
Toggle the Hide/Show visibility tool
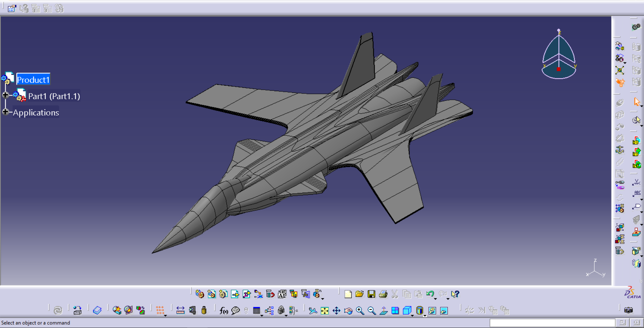(432, 311)
